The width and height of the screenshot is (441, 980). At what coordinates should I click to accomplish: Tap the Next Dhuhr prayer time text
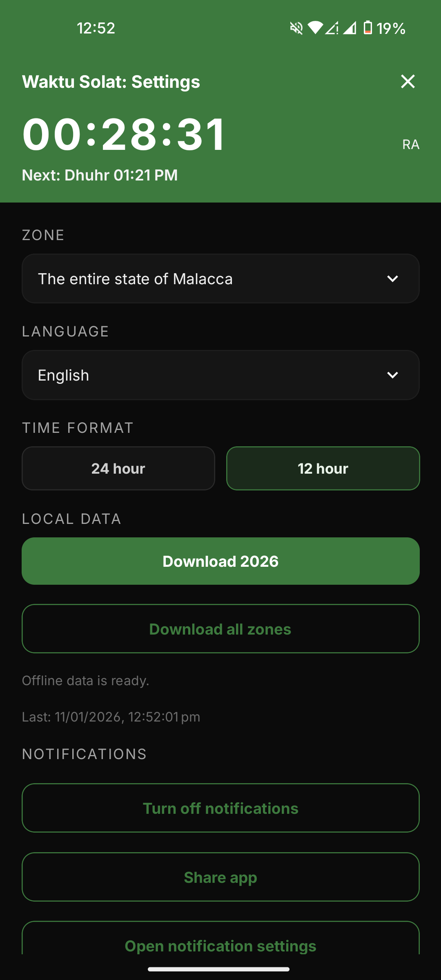[x=100, y=175]
